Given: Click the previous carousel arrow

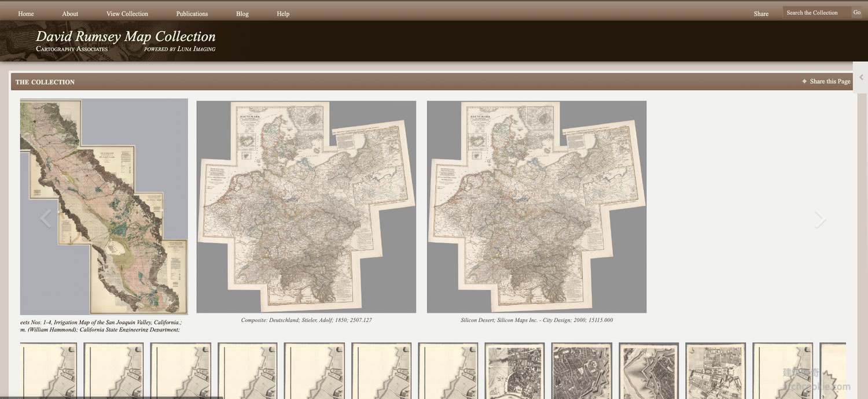Looking at the screenshot, I should tap(46, 219).
